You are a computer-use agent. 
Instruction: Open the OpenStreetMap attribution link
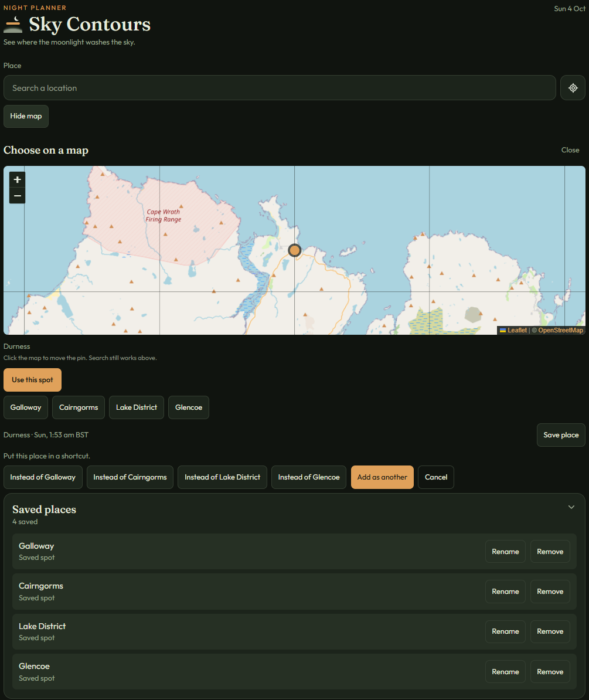[560, 330]
